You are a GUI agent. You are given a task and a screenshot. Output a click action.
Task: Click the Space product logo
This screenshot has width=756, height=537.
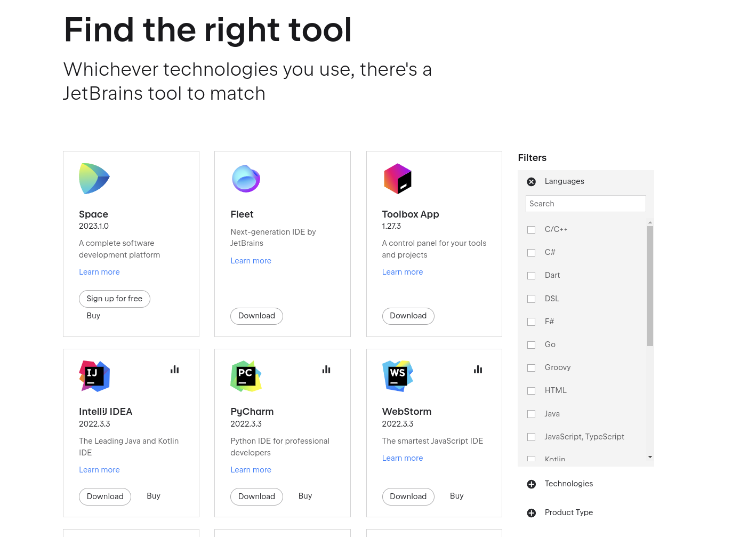[x=94, y=179]
